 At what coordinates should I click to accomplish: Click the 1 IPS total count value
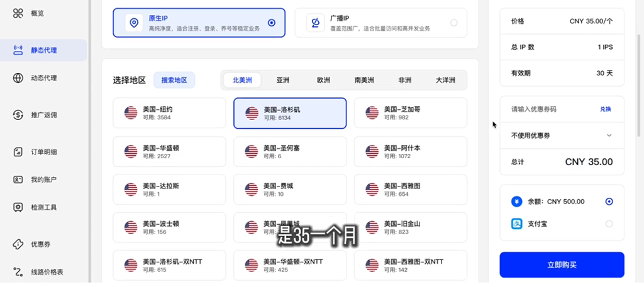pyautogui.click(x=606, y=47)
